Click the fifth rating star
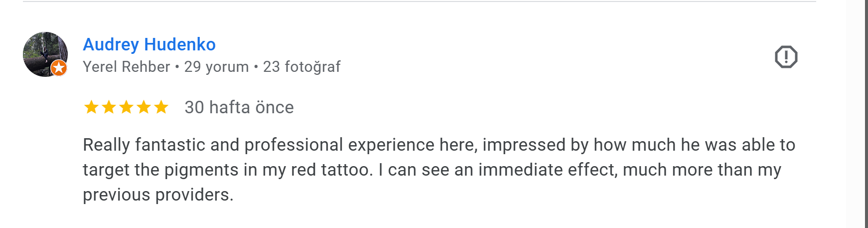Viewport: 868px width, 228px height. pos(161,107)
